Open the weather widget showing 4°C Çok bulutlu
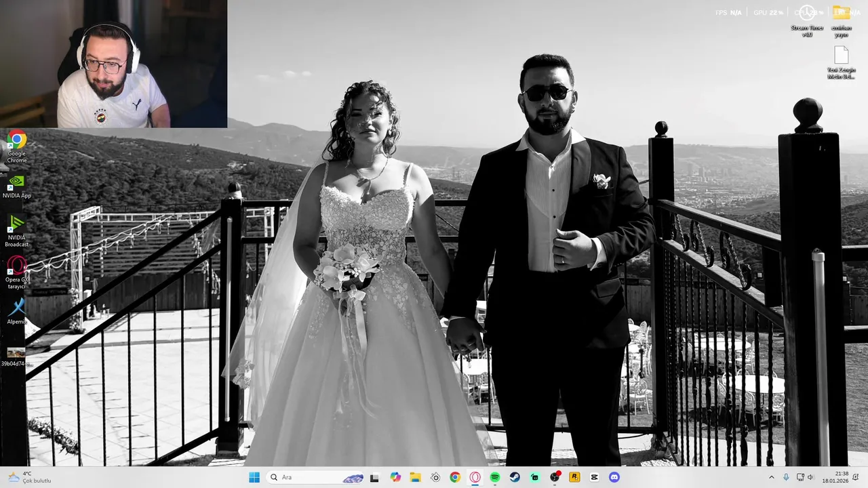The height and width of the screenshot is (488, 868). (x=30, y=477)
